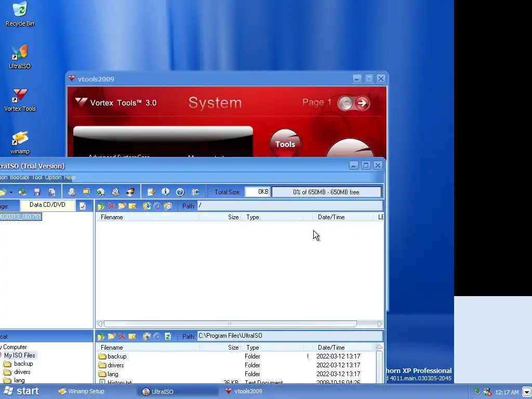
Task: Go to next page arrow in Vortex Tools
Action: [x=362, y=103]
